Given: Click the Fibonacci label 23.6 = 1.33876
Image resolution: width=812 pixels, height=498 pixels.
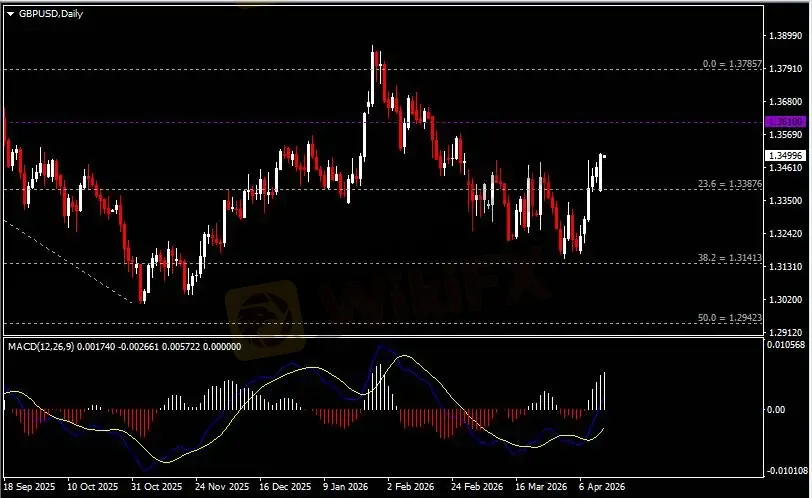Looking at the screenshot, I should [x=730, y=184].
